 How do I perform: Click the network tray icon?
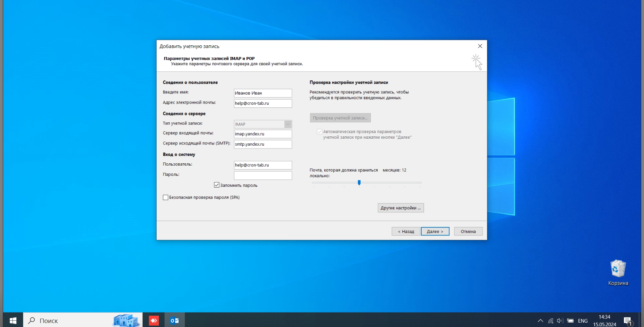point(550,321)
